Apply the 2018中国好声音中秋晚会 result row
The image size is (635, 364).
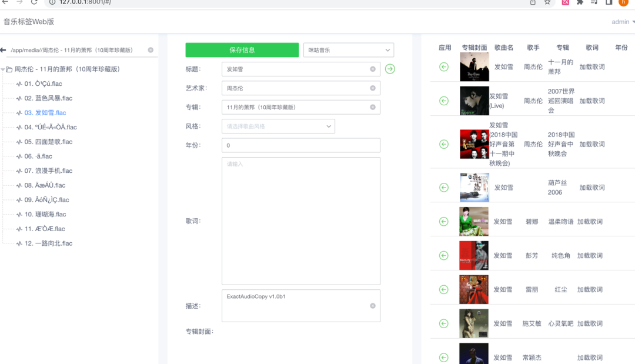444,144
